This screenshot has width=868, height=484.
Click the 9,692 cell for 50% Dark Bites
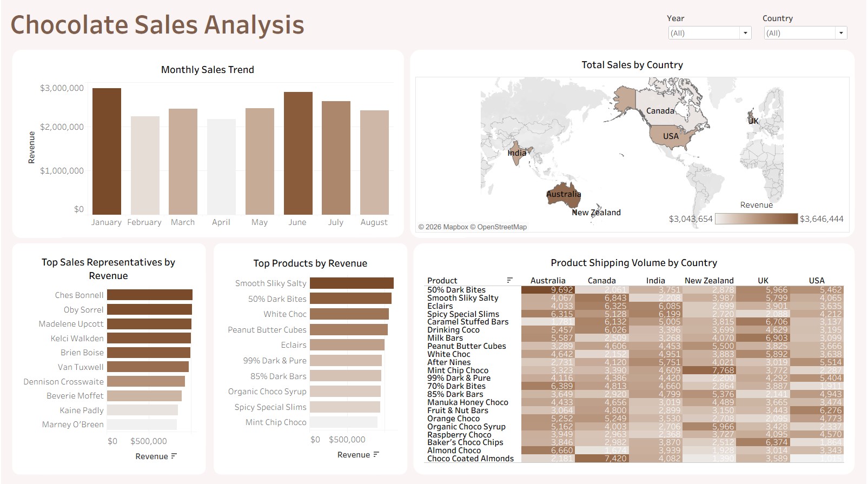(x=547, y=290)
